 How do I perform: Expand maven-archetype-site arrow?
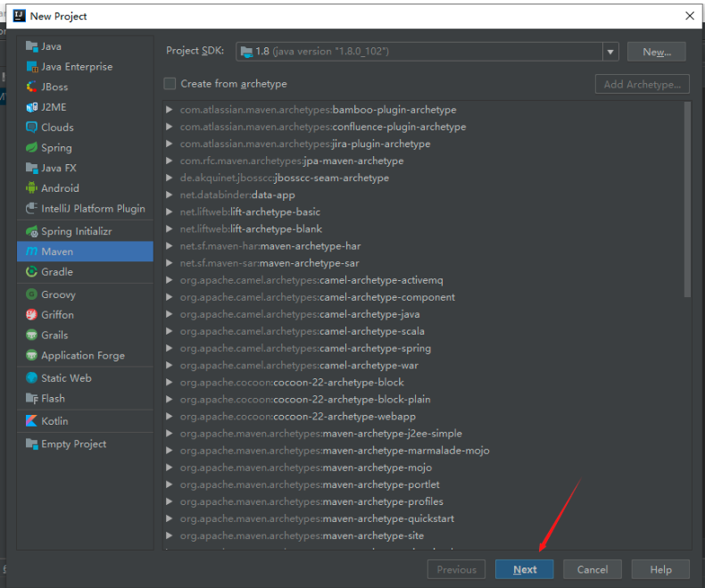point(169,536)
